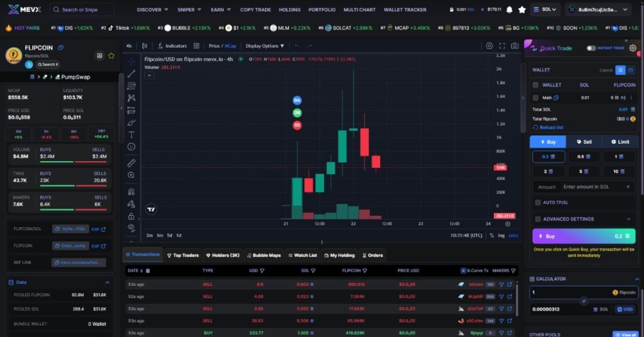This screenshot has width=644, height=337.
Task: Switch to the Holders (3K) tab
Action: point(223,255)
